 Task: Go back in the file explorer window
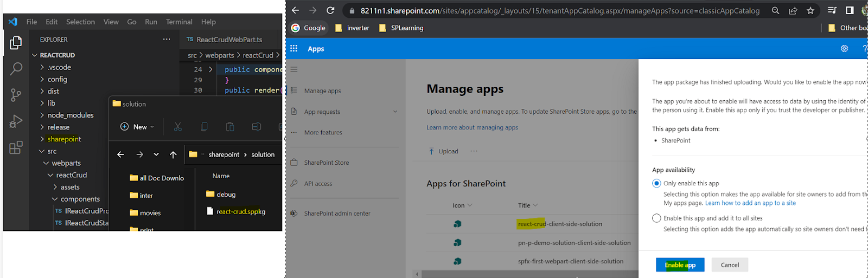click(x=120, y=154)
